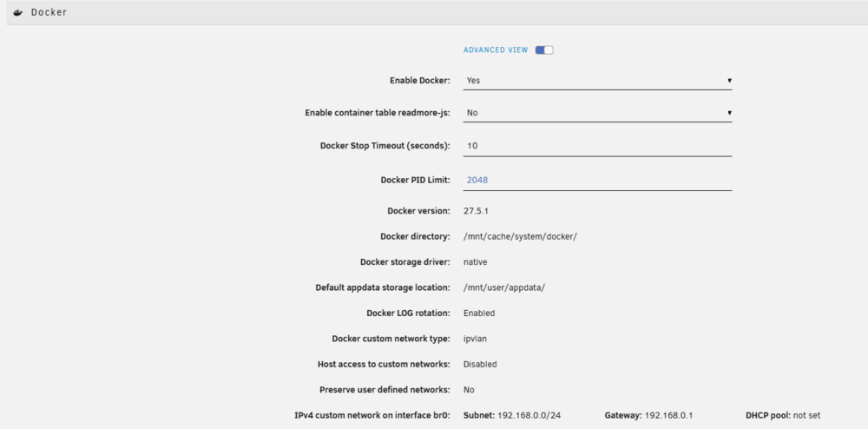The width and height of the screenshot is (868, 429).
Task: Click the IPv4 custom network on interface br0 label
Action: [x=372, y=415]
